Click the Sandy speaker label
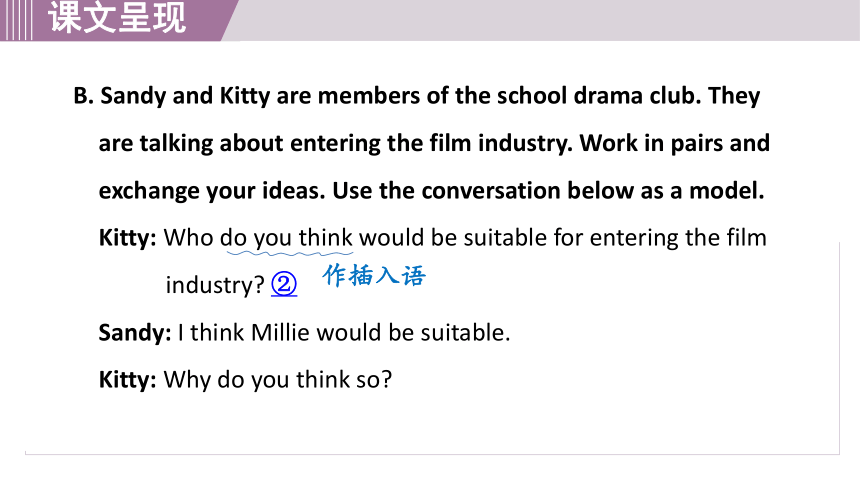Viewport: 860px width, 484px height. pyautogui.click(x=135, y=333)
